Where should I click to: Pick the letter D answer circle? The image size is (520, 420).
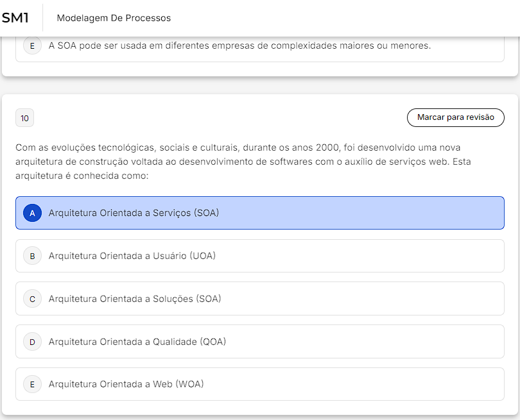tap(32, 342)
